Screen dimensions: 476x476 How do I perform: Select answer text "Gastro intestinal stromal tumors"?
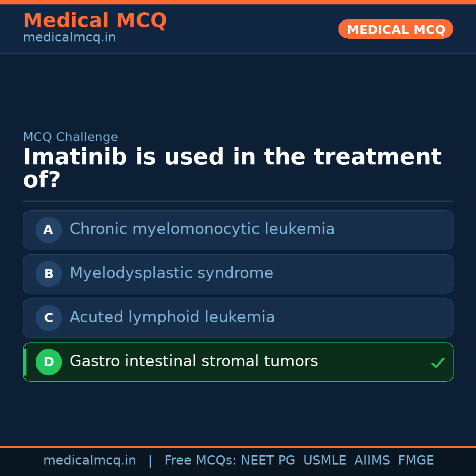pyautogui.click(x=193, y=361)
